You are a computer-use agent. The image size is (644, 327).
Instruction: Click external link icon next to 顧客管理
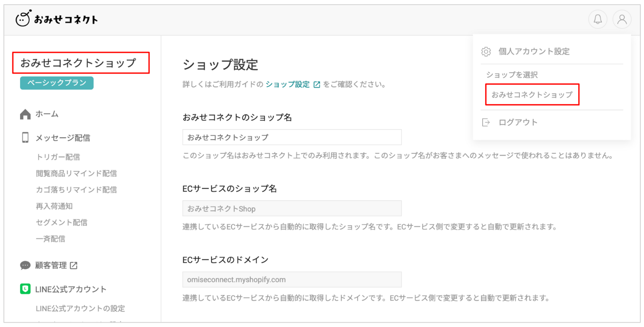click(74, 265)
